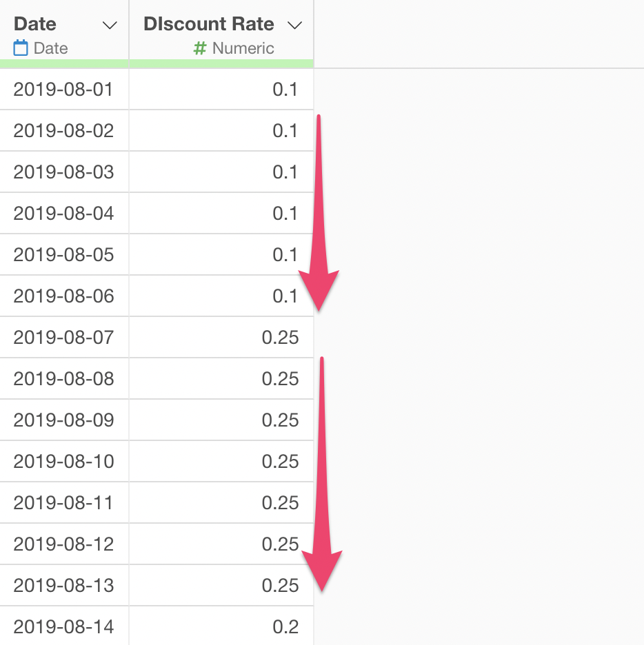Click the 0.2 value for 2019-08-14
Image resolution: width=644 pixels, height=645 pixels.
coord(285,627)
